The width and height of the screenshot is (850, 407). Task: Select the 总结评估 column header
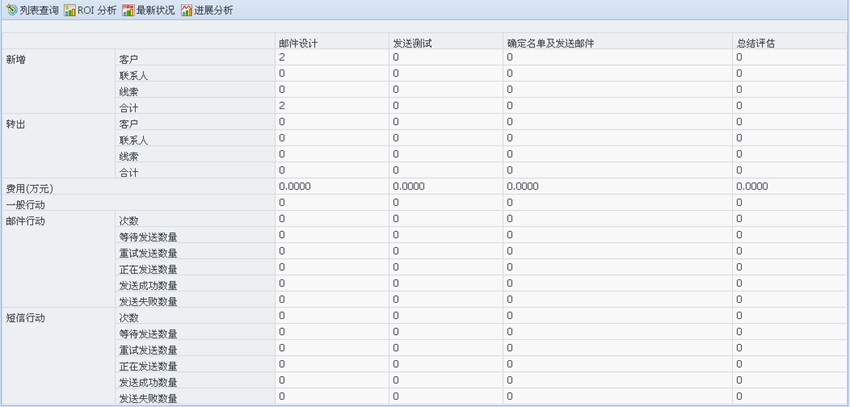pyautogui.click(x=755, y=43)
